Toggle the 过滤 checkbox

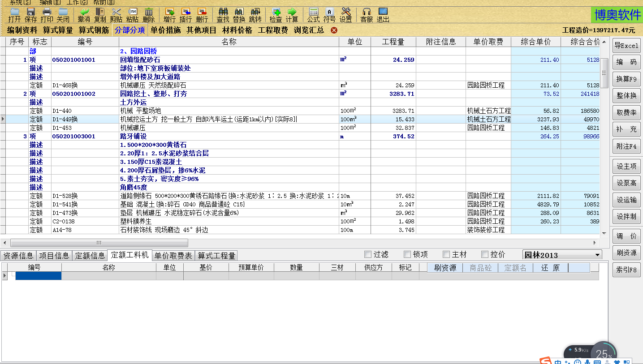(x=368, y=254)
